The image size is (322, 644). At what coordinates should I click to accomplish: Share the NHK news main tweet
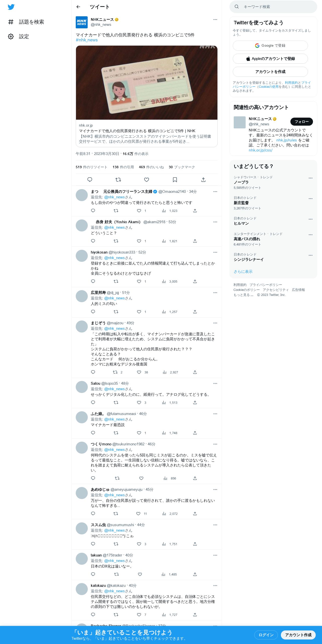pos(203,180)
